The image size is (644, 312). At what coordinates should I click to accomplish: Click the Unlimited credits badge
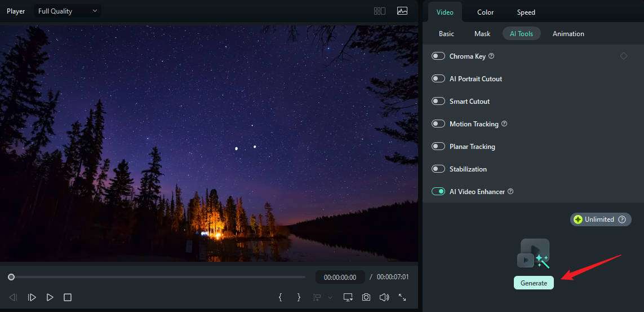pyautogui.click(x=600, y=219)
